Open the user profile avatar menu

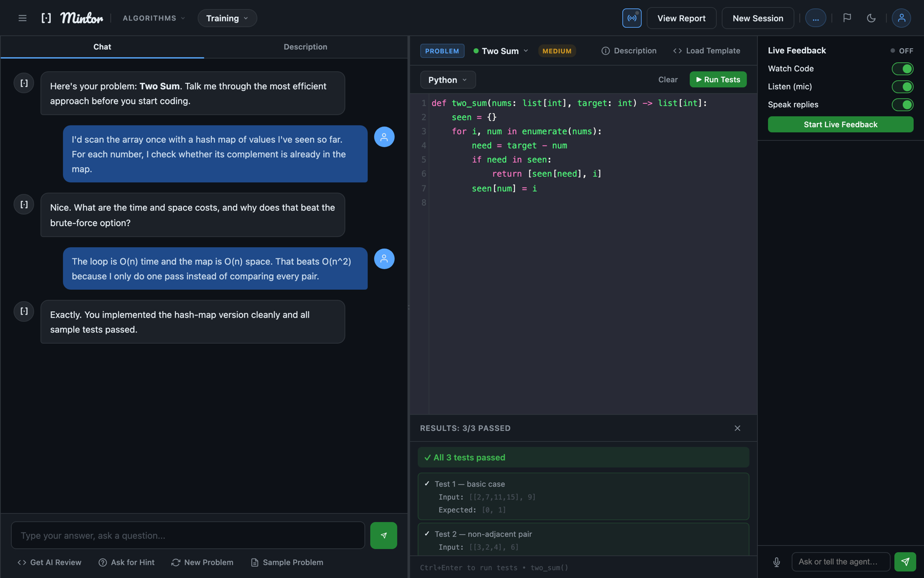[x=901, y=18]
